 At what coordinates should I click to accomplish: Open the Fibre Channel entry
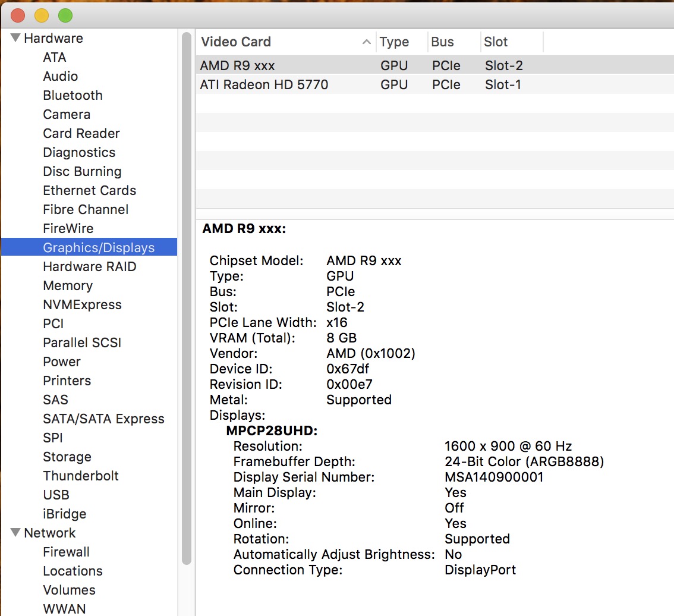86,209
